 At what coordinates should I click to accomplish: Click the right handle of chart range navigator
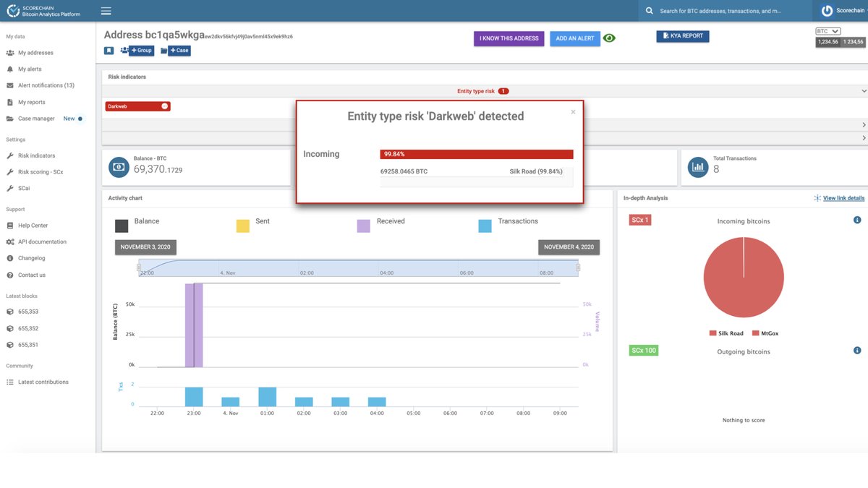[x=578, y=267]
